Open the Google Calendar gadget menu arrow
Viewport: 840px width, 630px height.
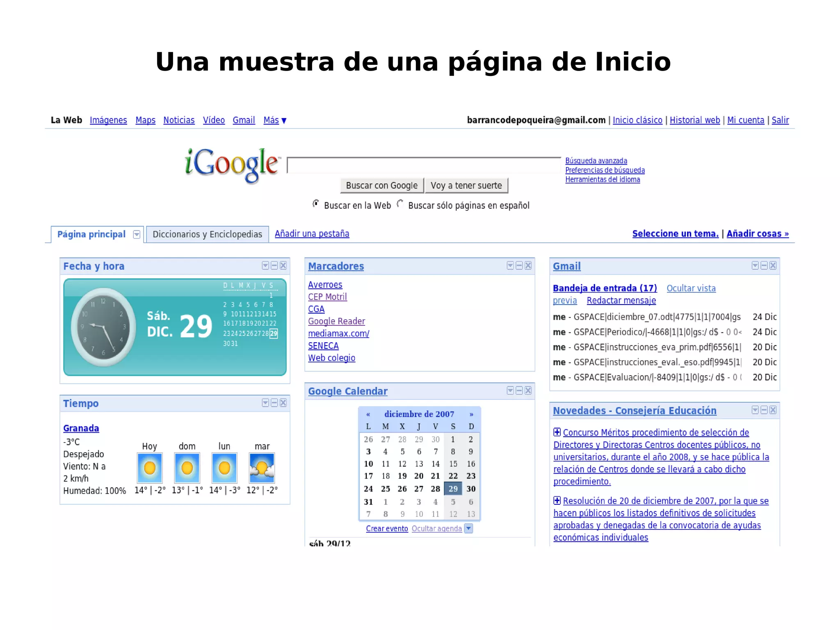[510, 390]
